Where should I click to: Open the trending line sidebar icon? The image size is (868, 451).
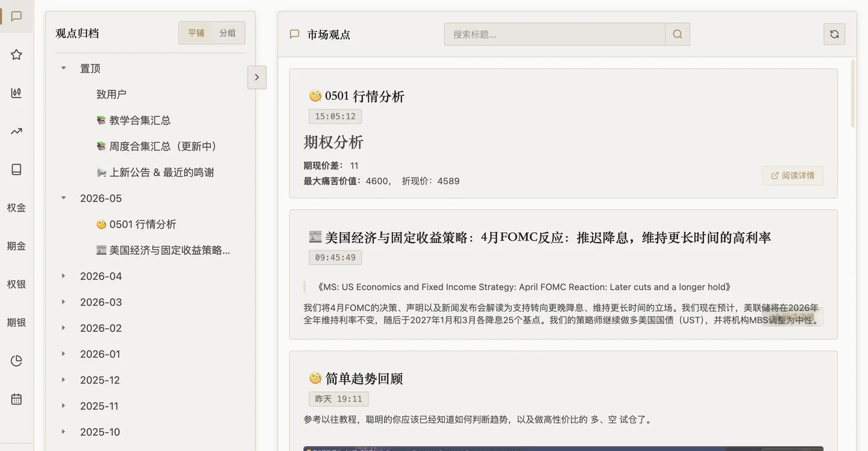[16, 131]
